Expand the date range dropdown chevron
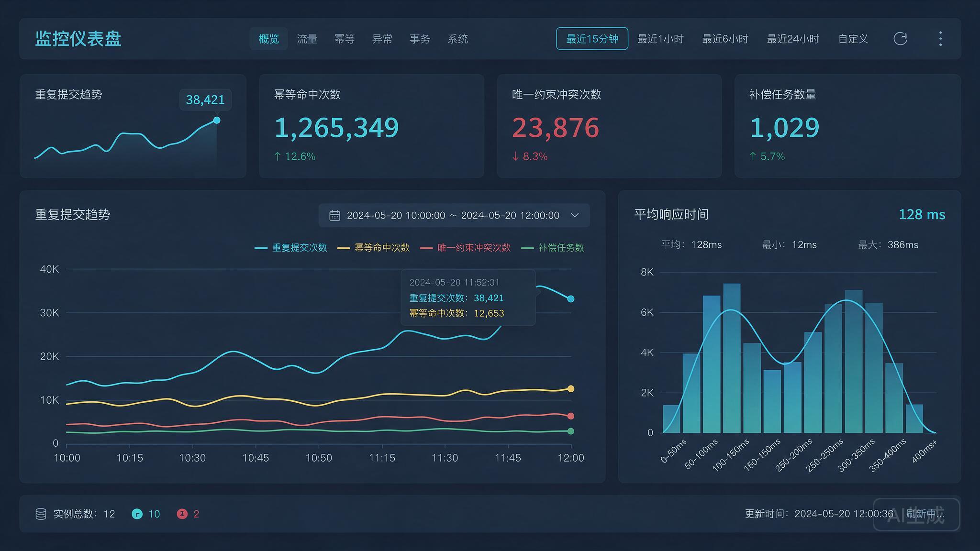 pos(575,215)
